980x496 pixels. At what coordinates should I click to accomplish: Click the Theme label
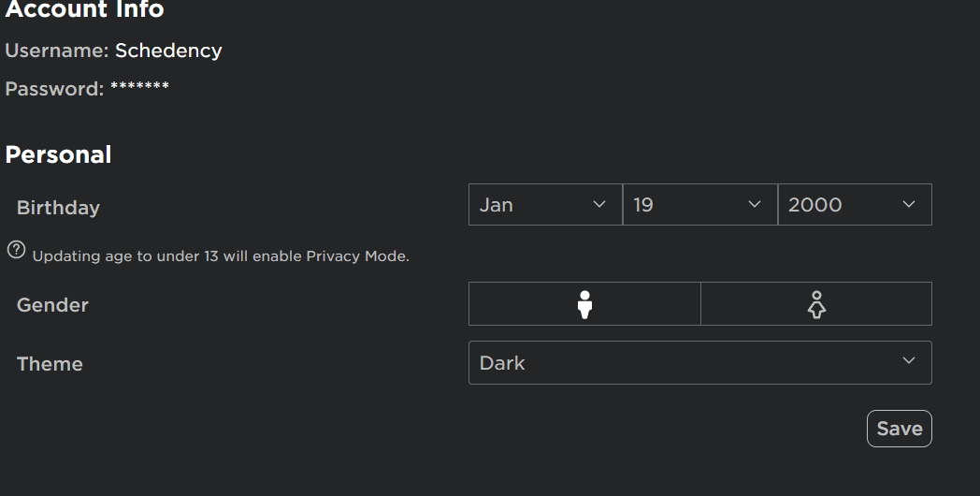click(x=50, y=364)
